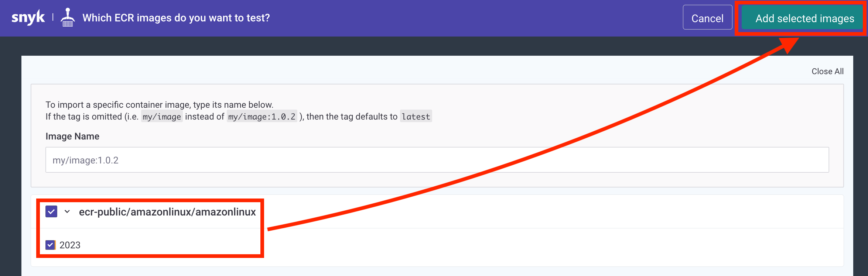Focus the Image Name input field
The height and width of the screenshot is (276, 868).
click(x=437, y=160)
